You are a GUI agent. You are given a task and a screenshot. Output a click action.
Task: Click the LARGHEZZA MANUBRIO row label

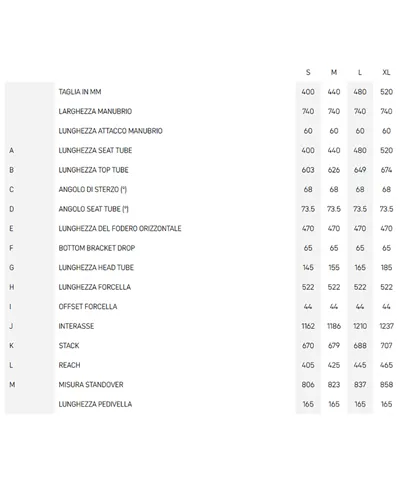[95, 111]
